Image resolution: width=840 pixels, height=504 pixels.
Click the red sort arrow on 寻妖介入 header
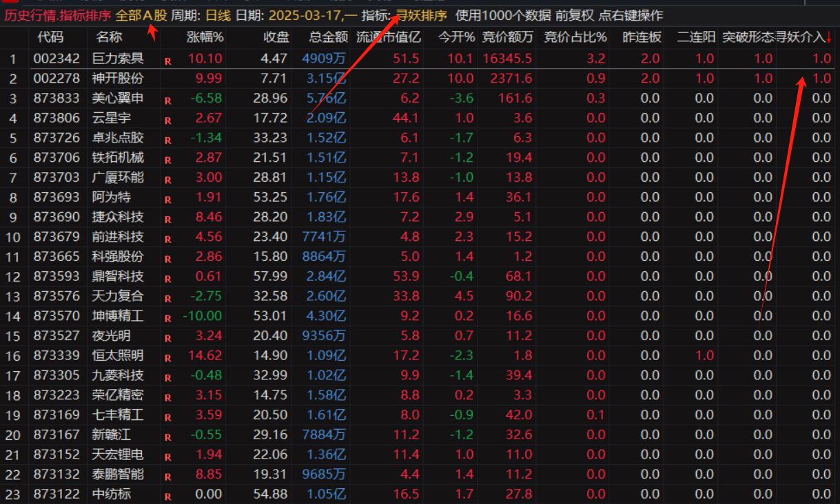(x=829, y=37)
